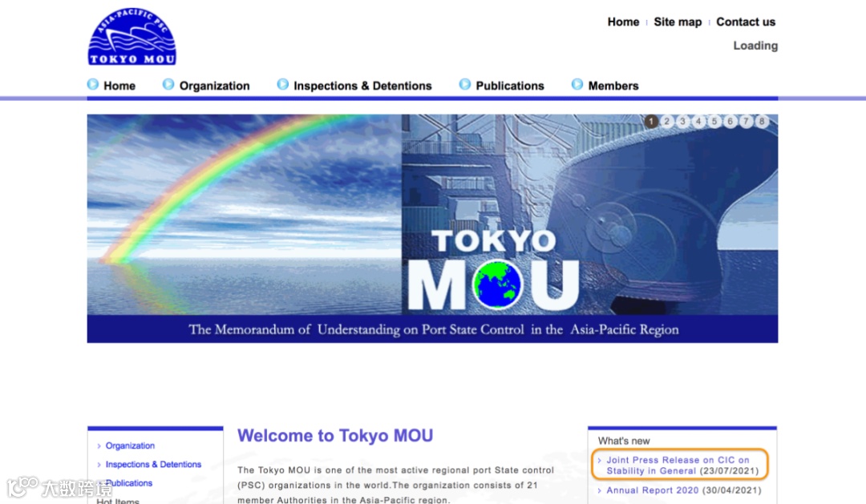Click the blue bullet icon beside Home

point(93,84)
